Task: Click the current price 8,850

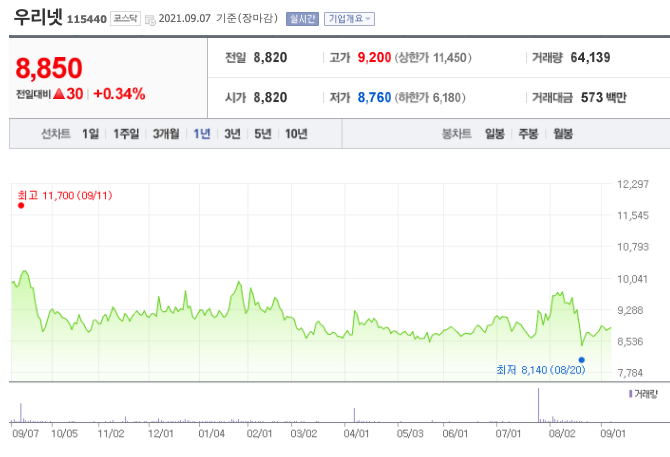Action: point(49,68)
